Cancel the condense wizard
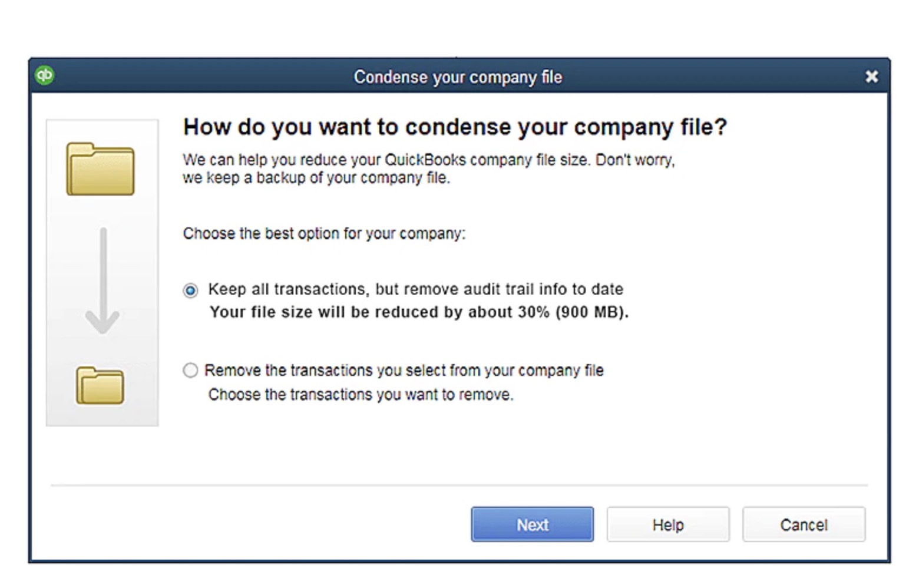 (x=804, y=524)
